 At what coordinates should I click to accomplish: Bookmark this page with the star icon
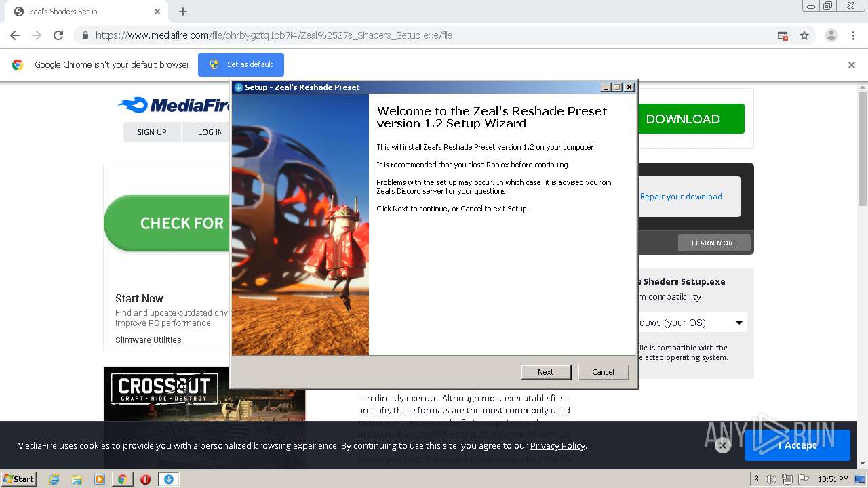coord(804,35)
